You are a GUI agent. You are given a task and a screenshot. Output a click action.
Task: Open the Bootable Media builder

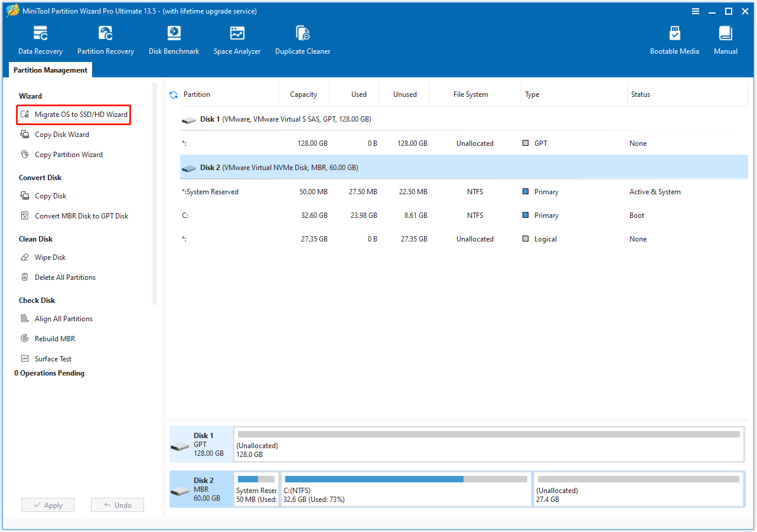pyautogui.click(x=674, y=39)
